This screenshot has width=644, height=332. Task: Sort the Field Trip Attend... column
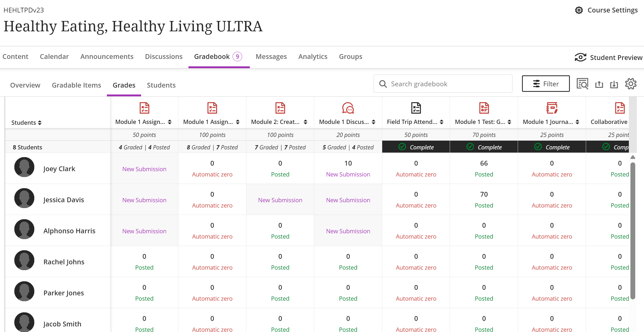(x=441, y=122)
